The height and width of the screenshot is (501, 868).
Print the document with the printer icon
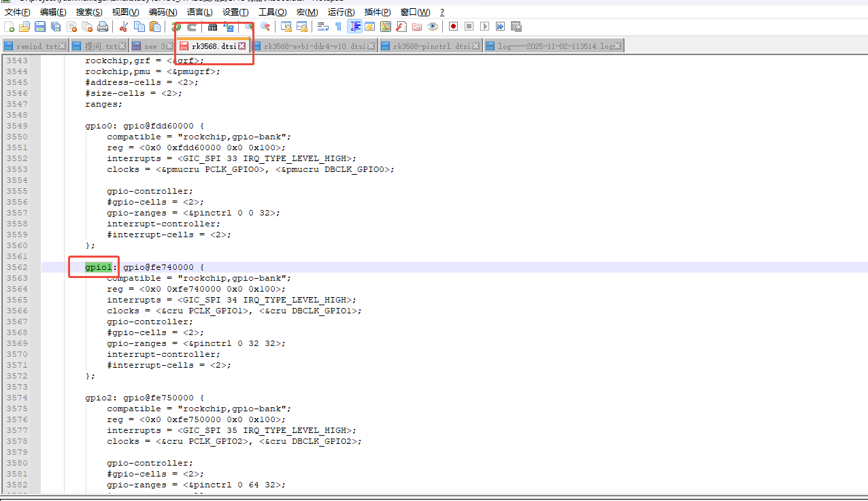pos(102,27)
